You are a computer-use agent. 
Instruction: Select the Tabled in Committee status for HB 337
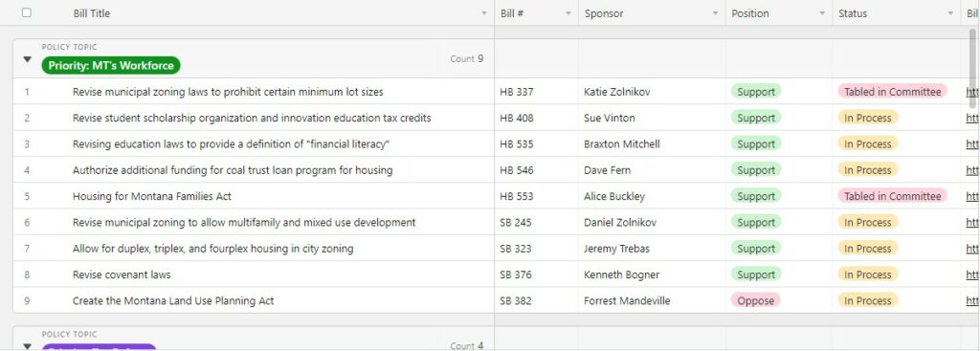[892, 92]
